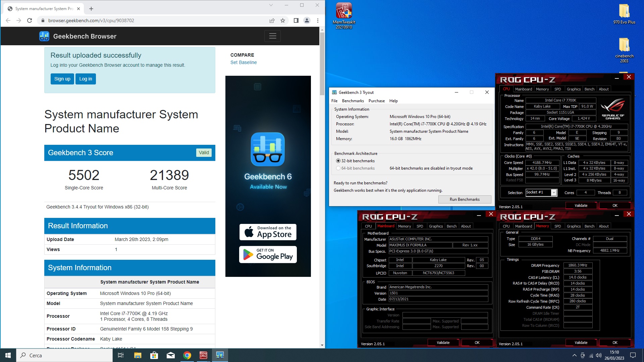Open the Chrome profile menu

(307, 20)
